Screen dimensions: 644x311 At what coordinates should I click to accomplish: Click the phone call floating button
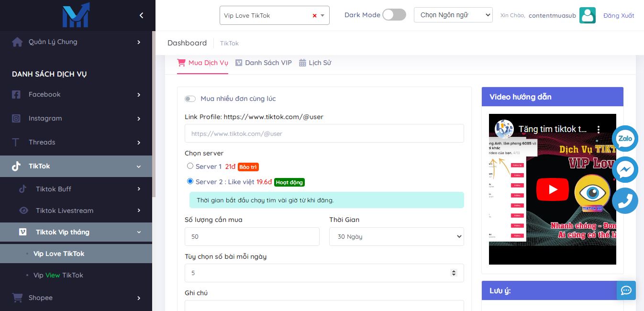625,200
